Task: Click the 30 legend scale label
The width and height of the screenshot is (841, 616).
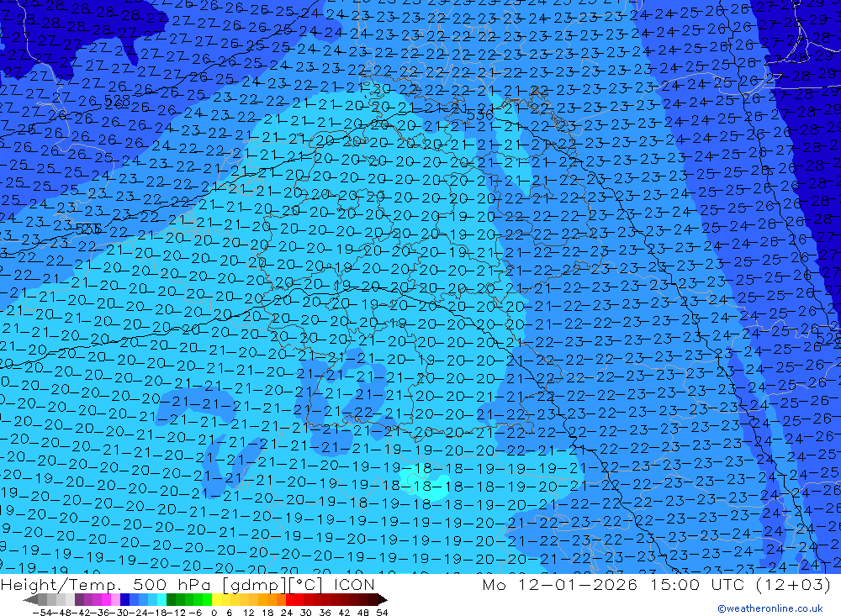Action: pyautogui.click(x=306, y=613)
